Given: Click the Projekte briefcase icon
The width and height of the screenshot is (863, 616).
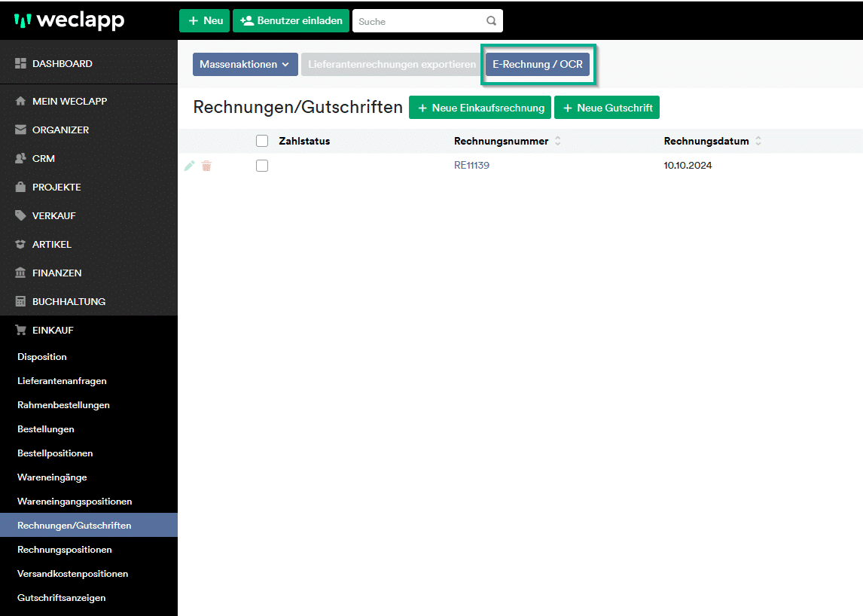Looking at the screenshot, I should pyautogui.click(x=20, y=188).
